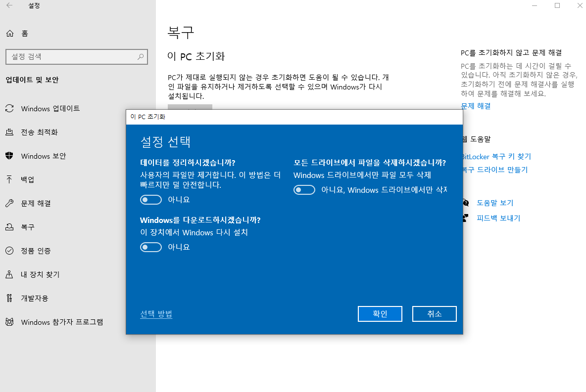Open the 문제 해결 link on right
Image resolution: width=586 pixels, height=392 pixels.
click(x=476, y=106)
